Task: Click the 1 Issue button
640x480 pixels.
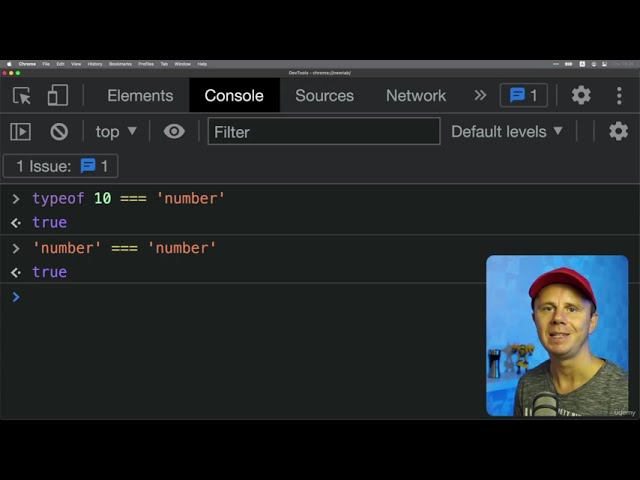Action: (x=61, y=166)
